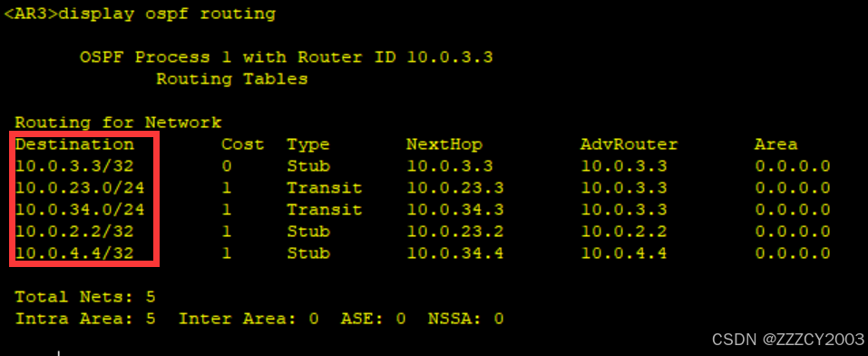Image resolution: width=868 pixels, height=356 pixels.
Task: Select the 10.0.3.3/32 destination entry
Action: pos(74,166)
